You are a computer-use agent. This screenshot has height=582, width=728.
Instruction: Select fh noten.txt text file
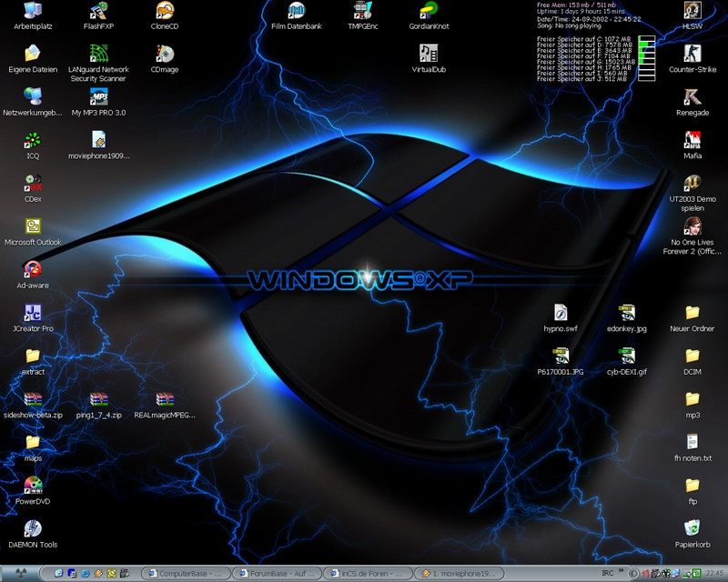point(693,448)
